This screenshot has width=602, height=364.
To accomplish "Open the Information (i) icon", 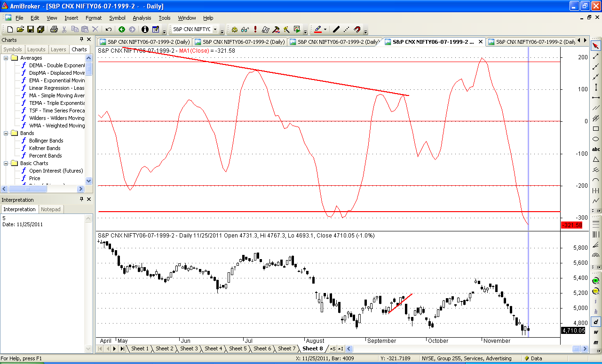I will (x=145, y=29).
